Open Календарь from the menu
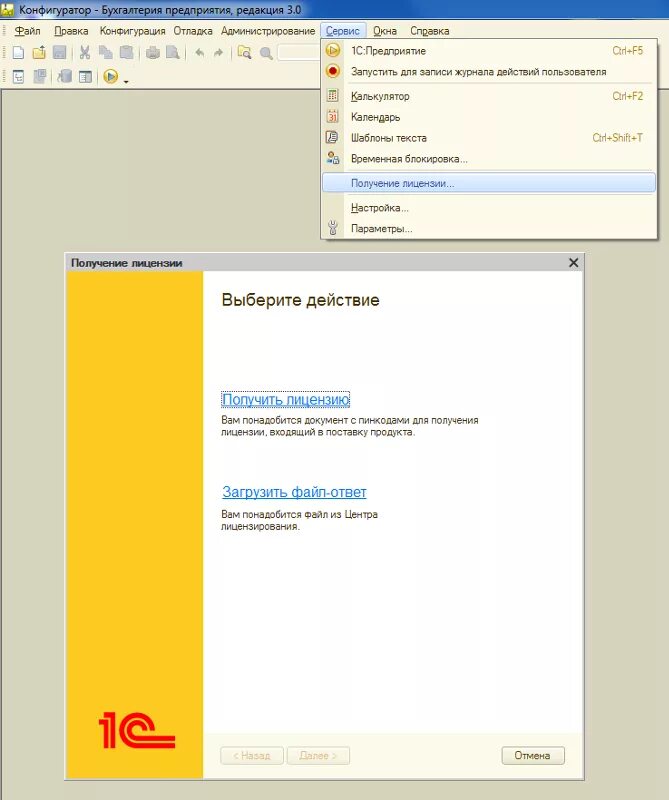This screenshot has height=800, width=669. coord(489,117)
